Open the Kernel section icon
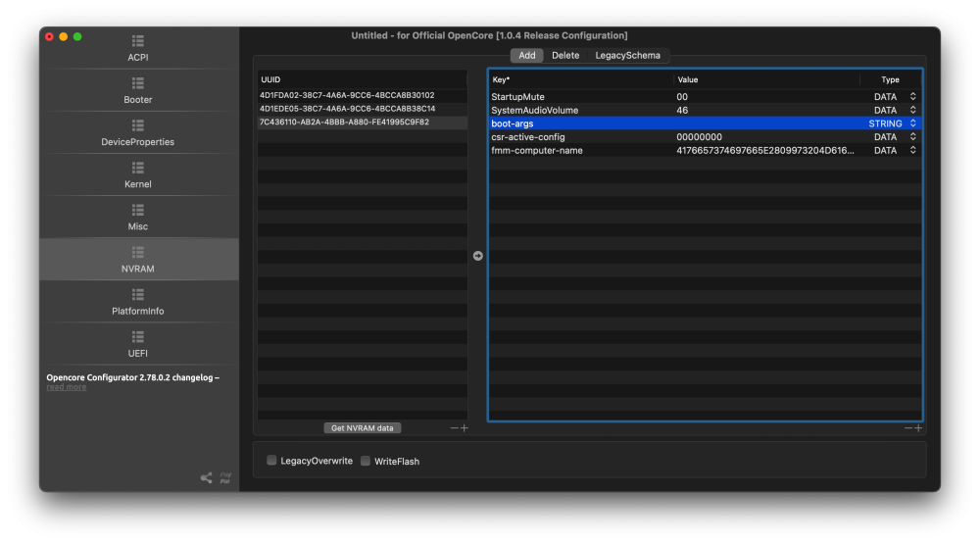 coord(137,169)
